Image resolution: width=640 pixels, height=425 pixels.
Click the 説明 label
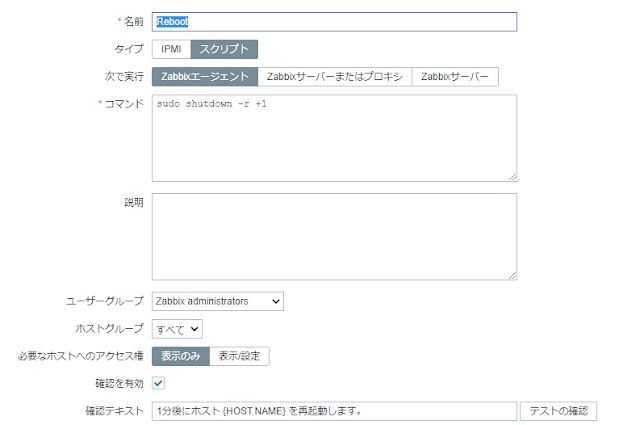click(x=134, y=202)
